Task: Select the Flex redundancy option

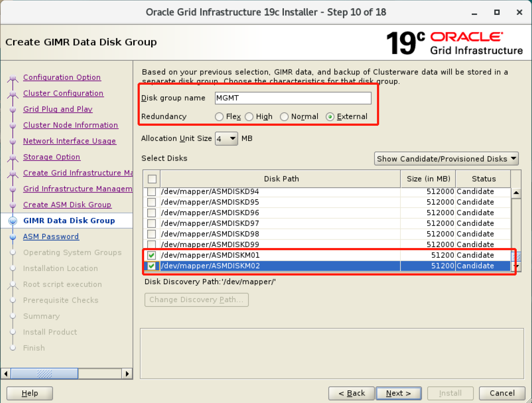Action: click(x=219, y=117)
